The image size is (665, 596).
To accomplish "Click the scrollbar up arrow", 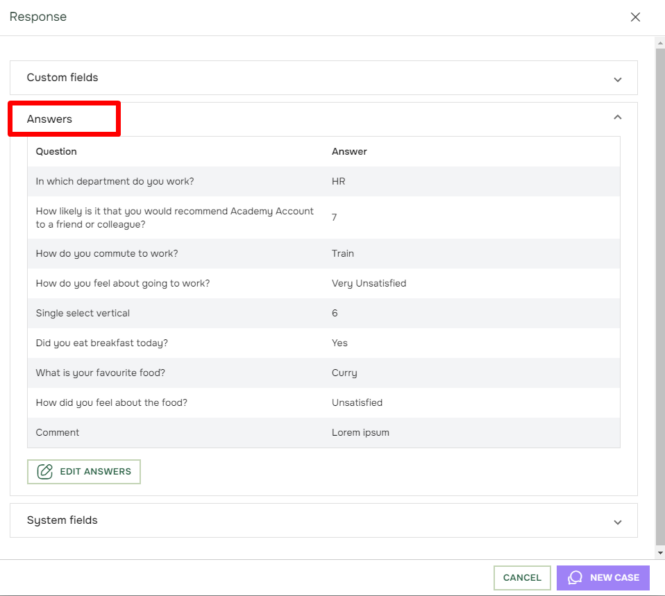I will tap(660, 43).
